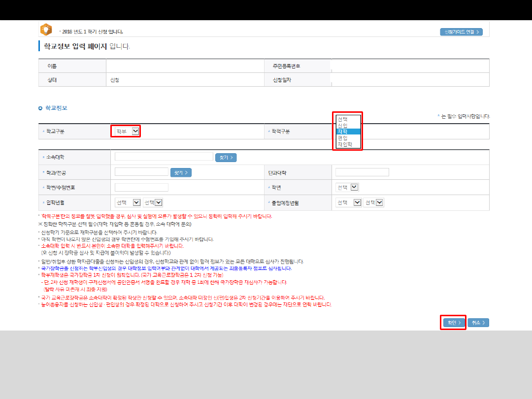532x399 pixels.
Task: Open the second 입학년월 month dropdown
Action: coord(153,202)
